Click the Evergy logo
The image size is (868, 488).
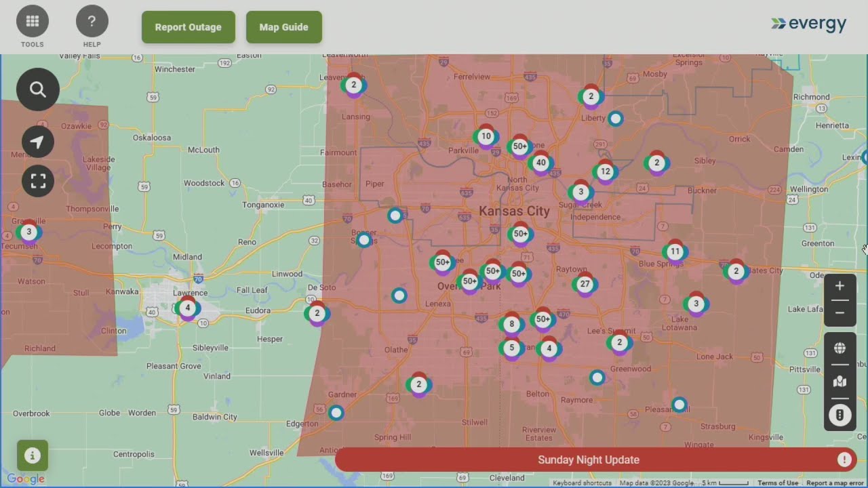809,24
